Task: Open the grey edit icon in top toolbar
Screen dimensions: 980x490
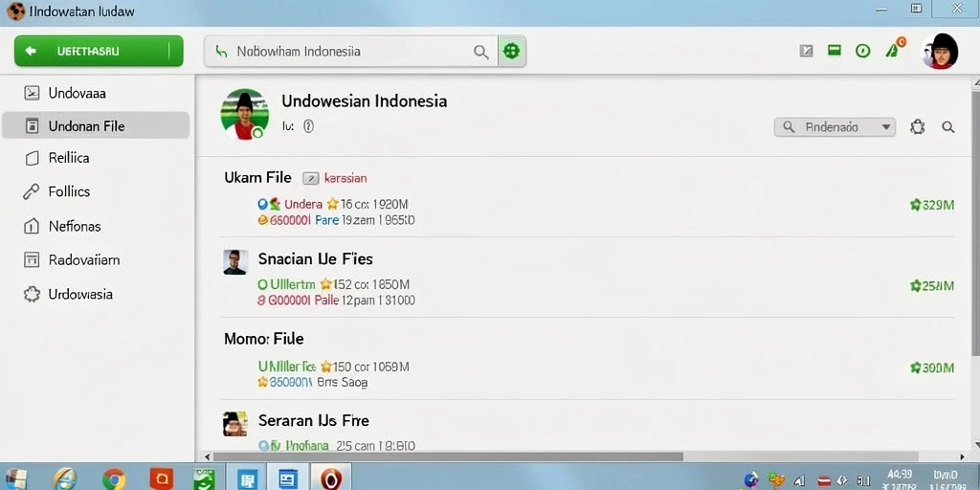Action: pos(806,52)
